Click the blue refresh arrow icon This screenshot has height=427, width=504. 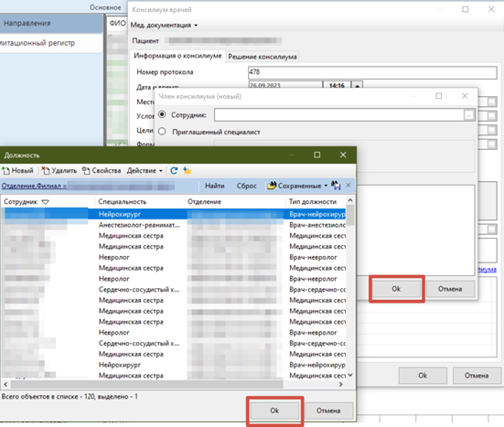[x=174, y=171]
